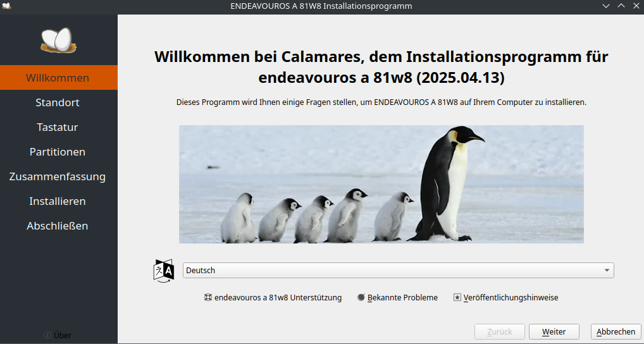The width and height of the screenshot is (644, 344).
Task: Click the language combo box arrow
Action: (607, 270)
